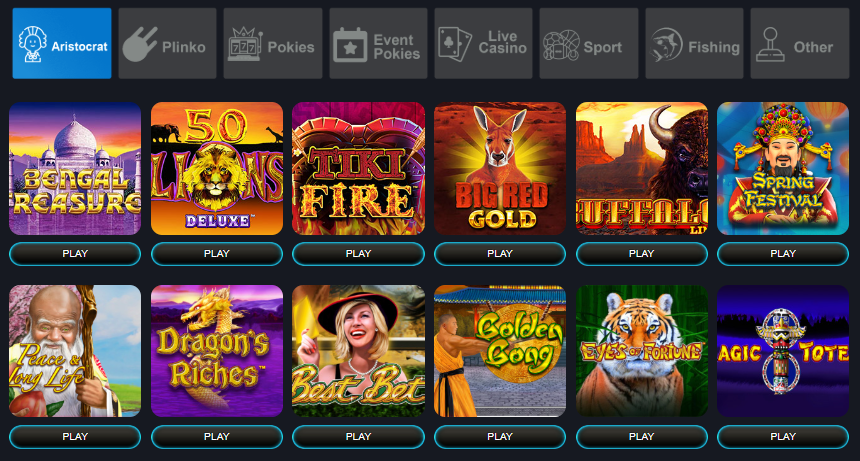Click Play under Peace & Long Life
Viewport: 860px width, 461px height.
pos(75,437)
